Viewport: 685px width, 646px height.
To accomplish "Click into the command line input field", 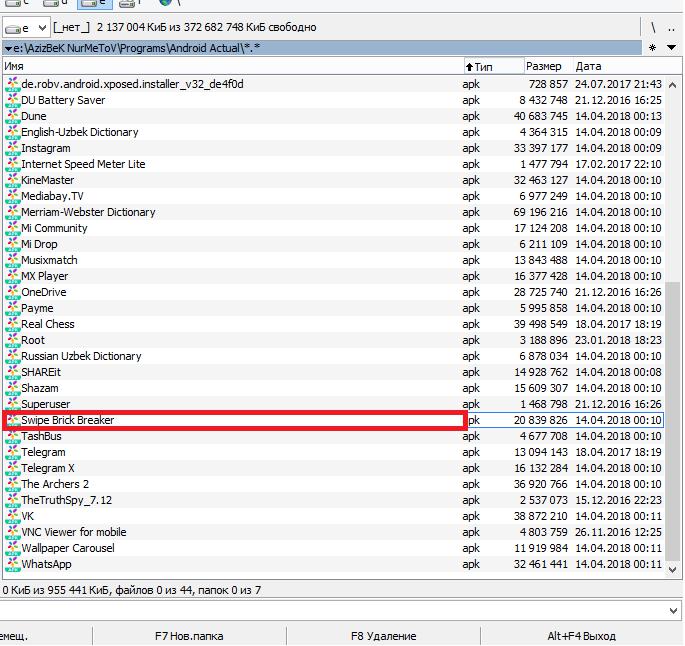I will pyautogui.click(x=332, y=610).
